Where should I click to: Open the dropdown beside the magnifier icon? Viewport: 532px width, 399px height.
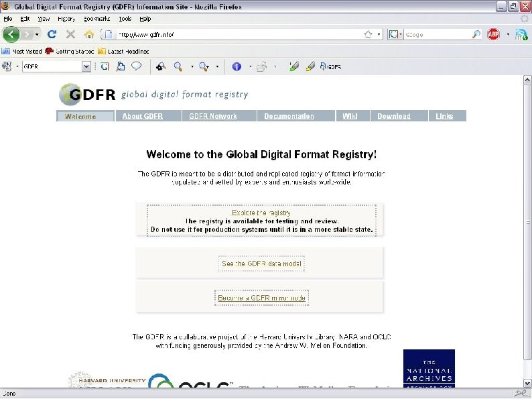point(192,66)
